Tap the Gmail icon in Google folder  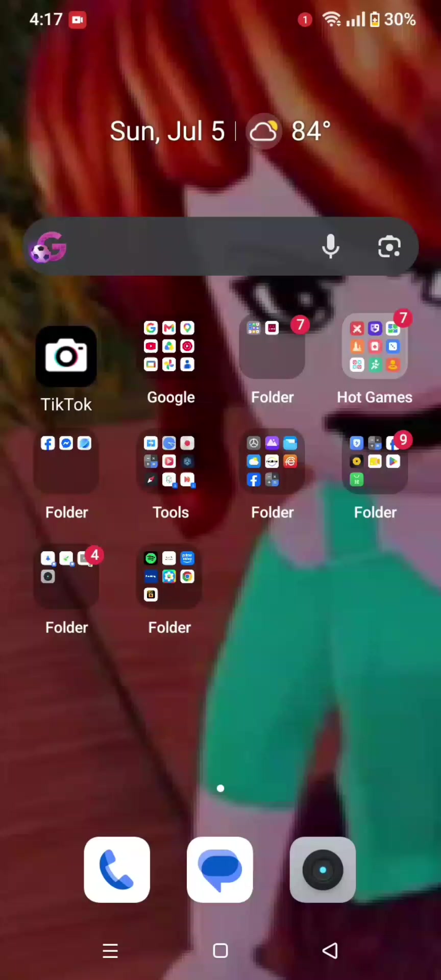coord(169,328)
